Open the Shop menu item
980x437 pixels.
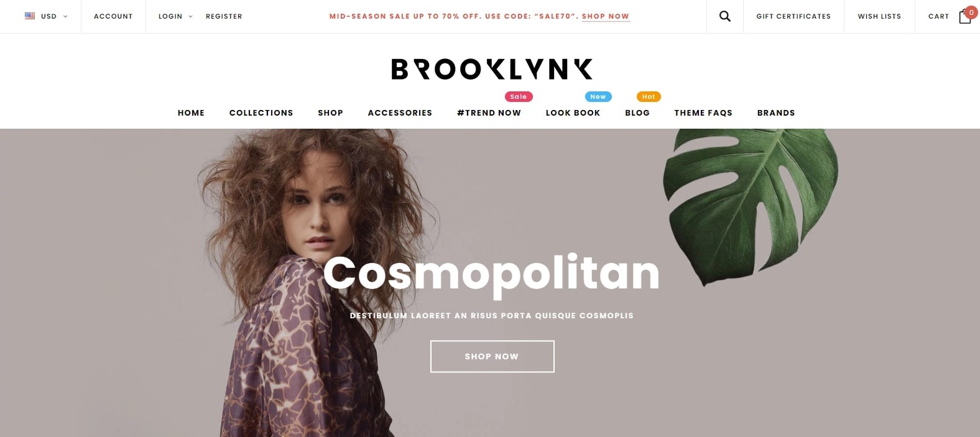point(330,113)
